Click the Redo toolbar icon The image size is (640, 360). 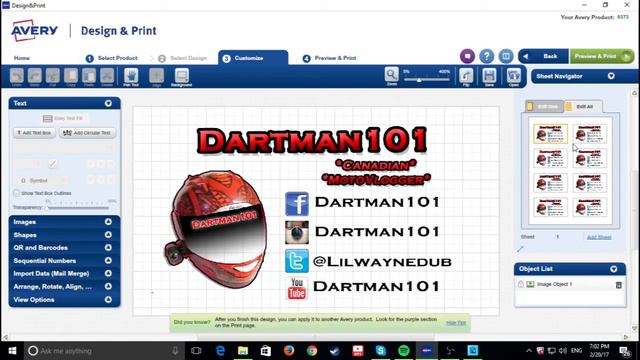coord(35,76)
